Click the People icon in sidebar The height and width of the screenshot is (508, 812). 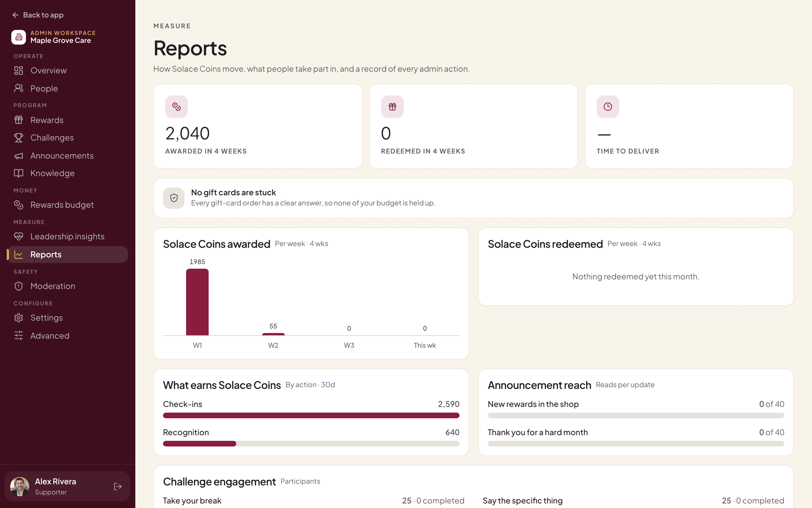(18, 88)
